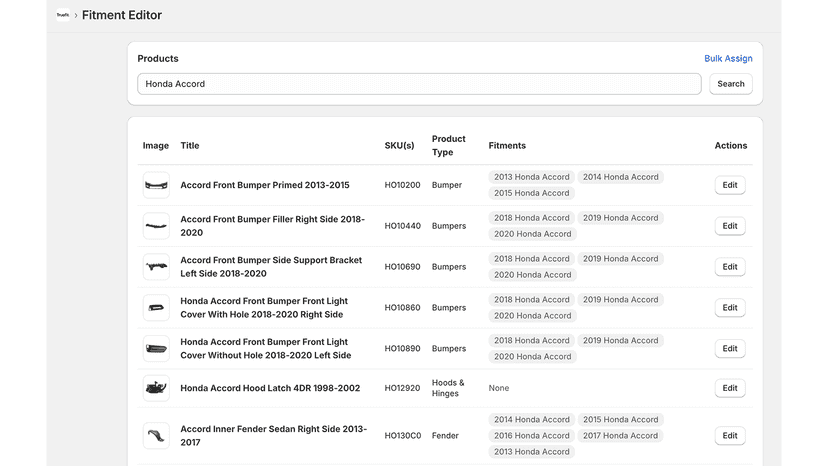This screenshot has width=828, height=466.
Task: Click the Product Type column header
Action: [448, 146]
